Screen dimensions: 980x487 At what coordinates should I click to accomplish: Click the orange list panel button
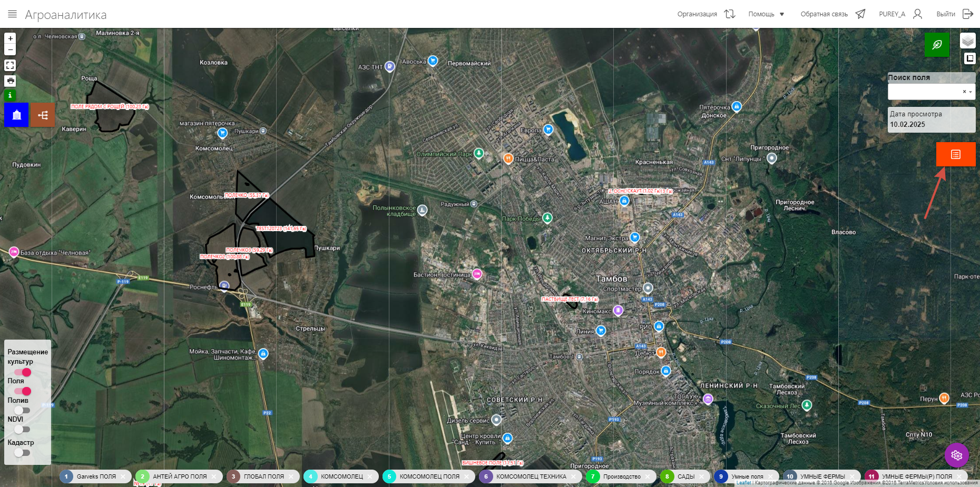pyautogui.click(x=955, y=154)
